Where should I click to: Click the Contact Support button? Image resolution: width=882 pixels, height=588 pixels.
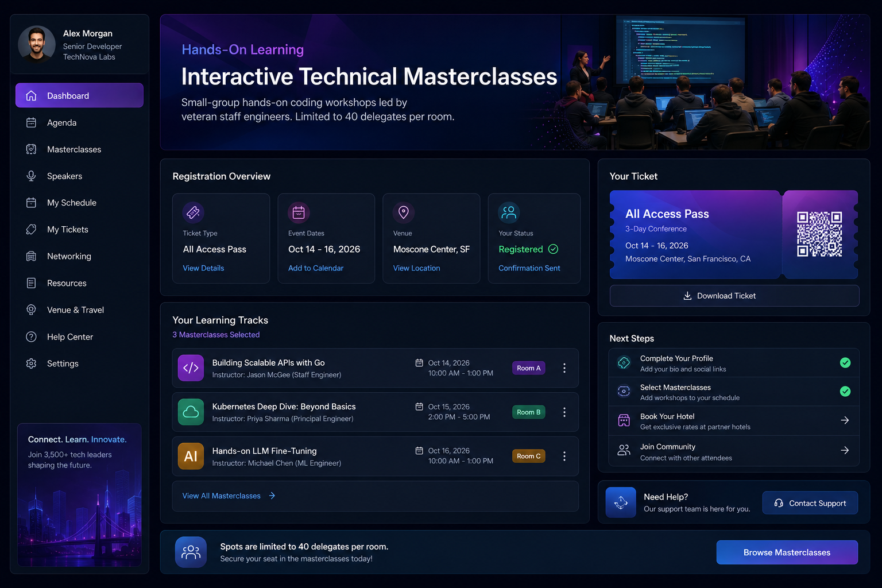pyautogui.click(x=810, y=503)
